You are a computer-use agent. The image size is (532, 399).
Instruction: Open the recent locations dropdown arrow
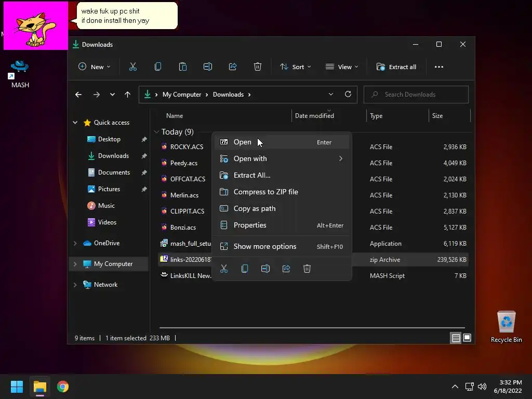112,95
